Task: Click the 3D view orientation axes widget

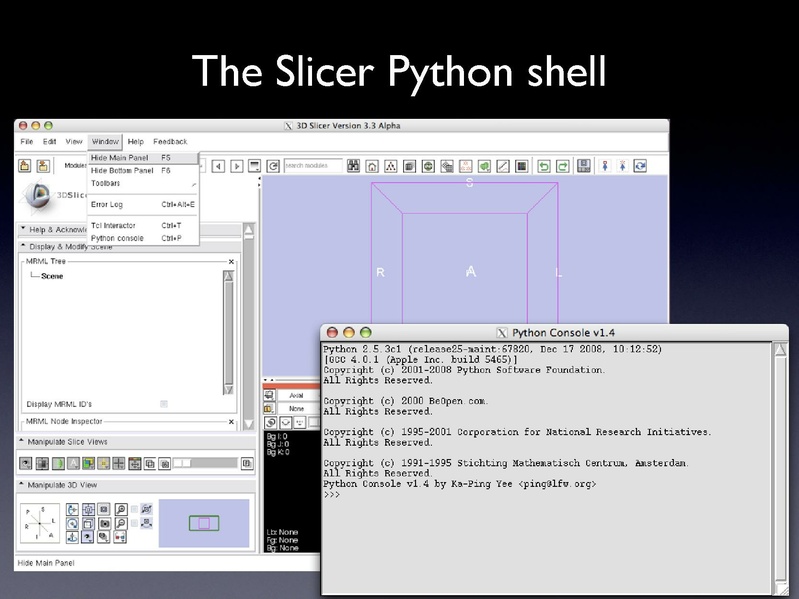Action: click(x=40, y=523)
